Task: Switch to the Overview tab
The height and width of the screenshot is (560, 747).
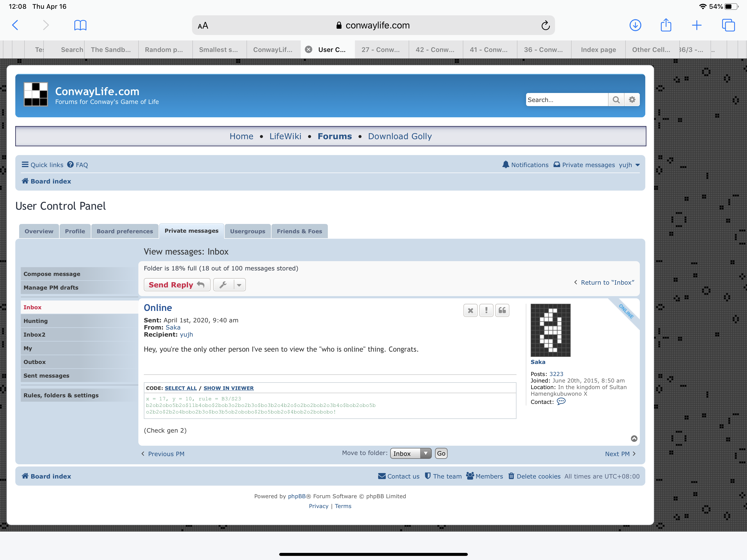Action: [x=39, y=231]
